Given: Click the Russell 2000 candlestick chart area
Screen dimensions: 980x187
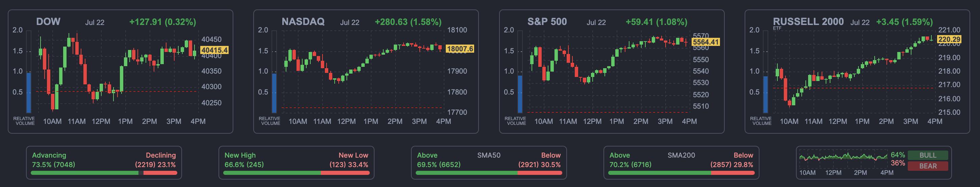Looking at the screenshot, I should (854, 72).
